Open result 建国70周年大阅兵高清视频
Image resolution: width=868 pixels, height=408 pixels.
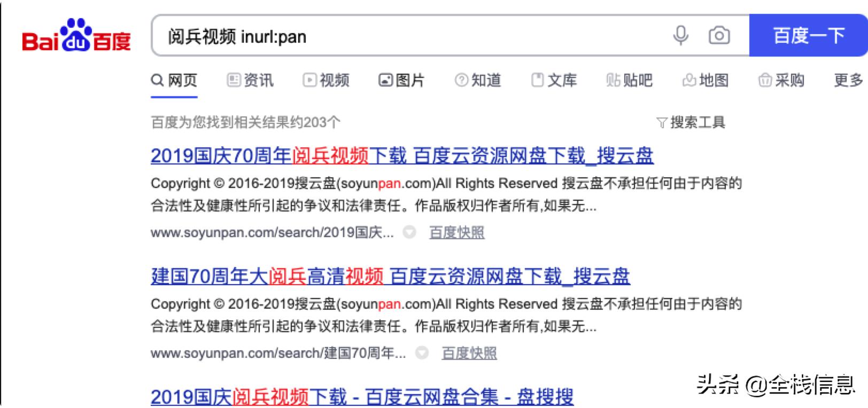390,277
